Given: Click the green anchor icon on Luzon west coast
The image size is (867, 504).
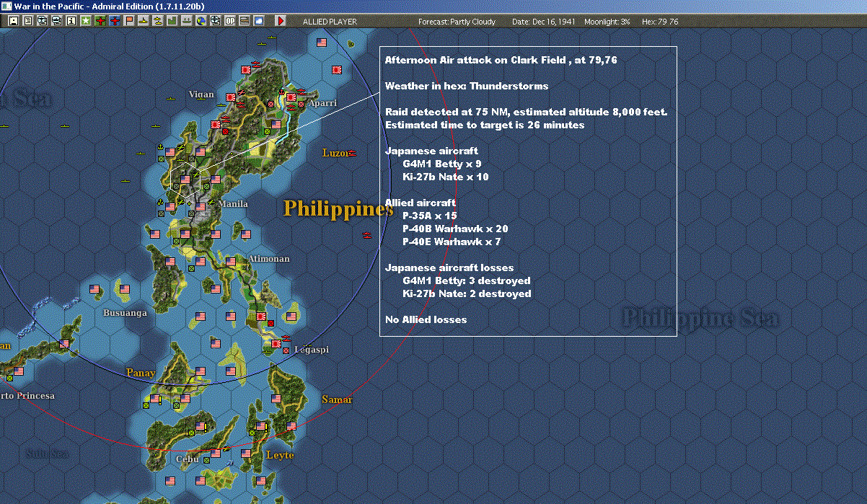Looking at the screenshot, I should click(x=160, y=147).
